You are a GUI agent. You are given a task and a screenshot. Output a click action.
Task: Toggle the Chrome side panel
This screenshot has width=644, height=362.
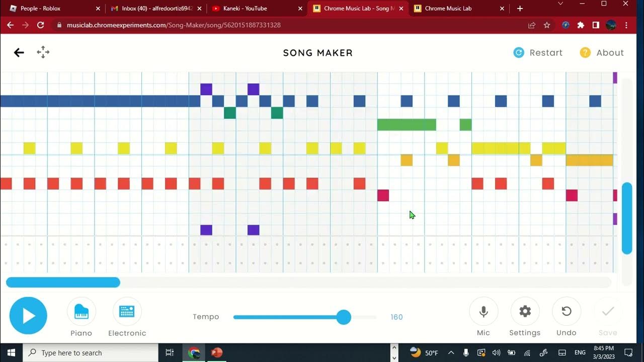point(596,25)
